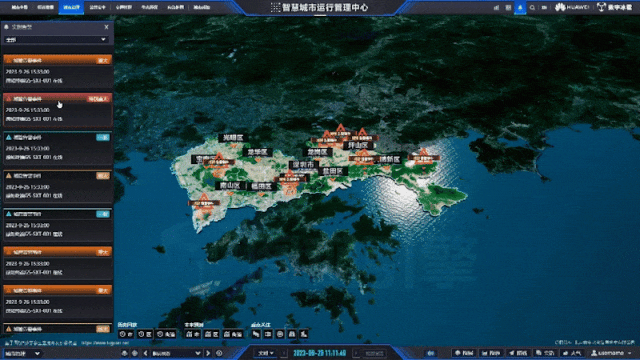Viewport: 640px width, 360px height.
Task: Open the bottom-left corner dropdown
Action: coord(22,353)
